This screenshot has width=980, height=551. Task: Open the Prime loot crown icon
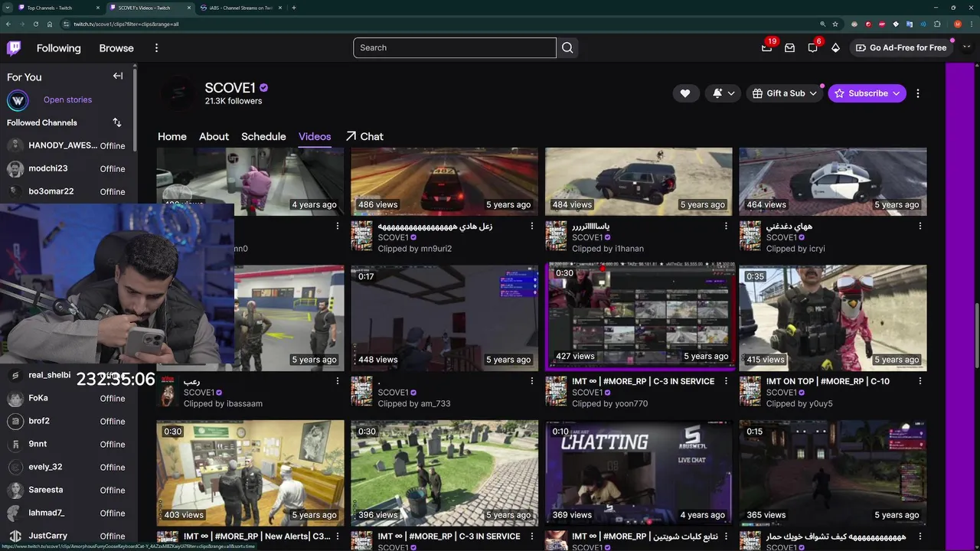click(766, 47)
